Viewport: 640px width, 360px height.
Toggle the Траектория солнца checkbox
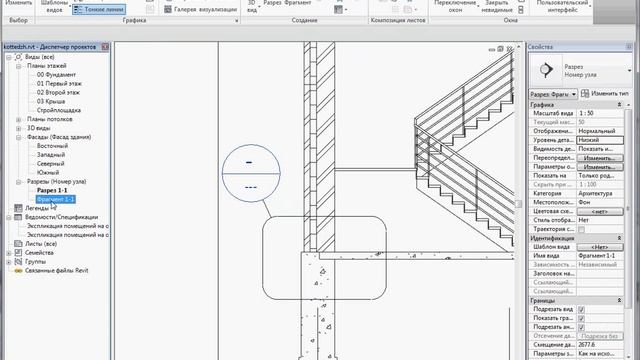pyautogui.click(x=582, y=229)
